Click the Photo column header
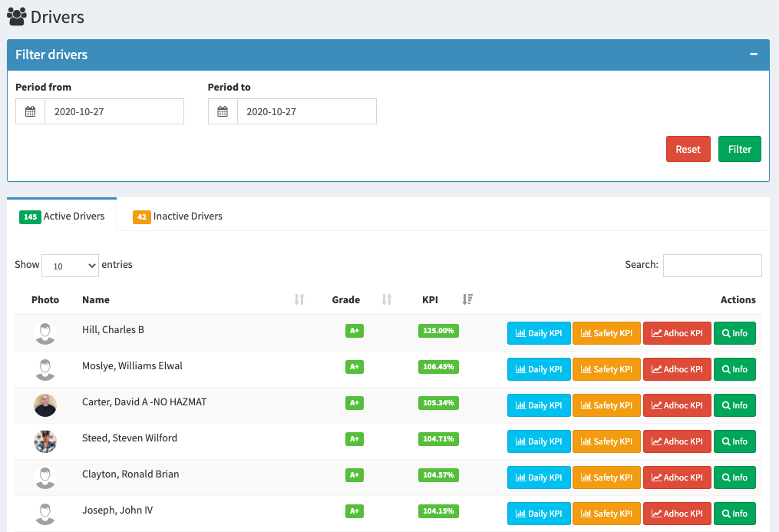Image resolution: width=779 pixels, height=532 pixels. click(45, 299)
